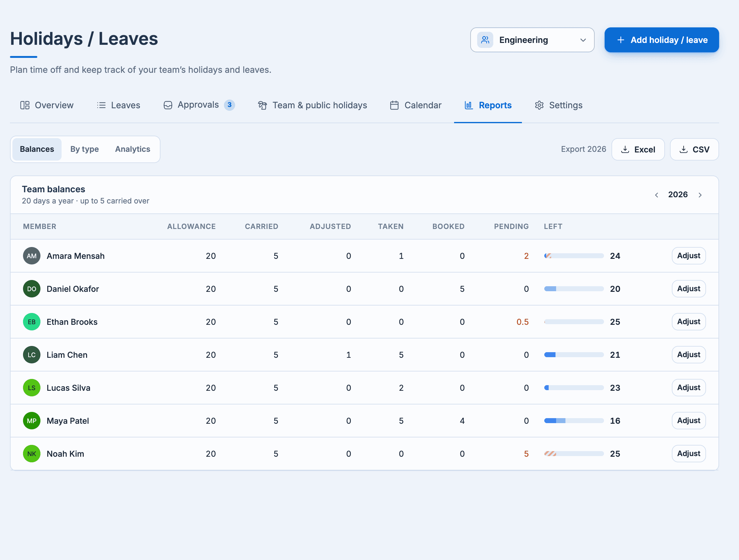Go to previous year from 2026
The image size is (739, 560).
point(657,195)
